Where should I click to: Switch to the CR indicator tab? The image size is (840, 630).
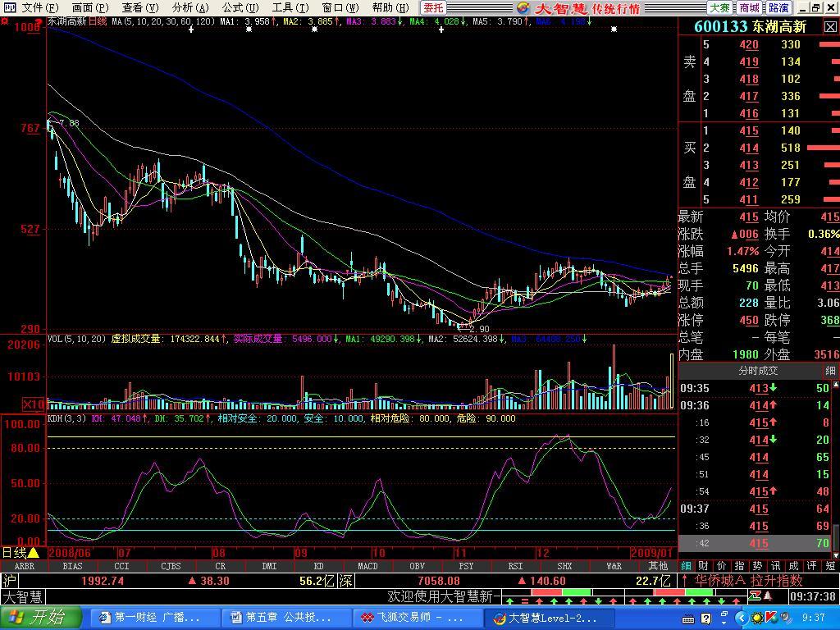point(220,566)
